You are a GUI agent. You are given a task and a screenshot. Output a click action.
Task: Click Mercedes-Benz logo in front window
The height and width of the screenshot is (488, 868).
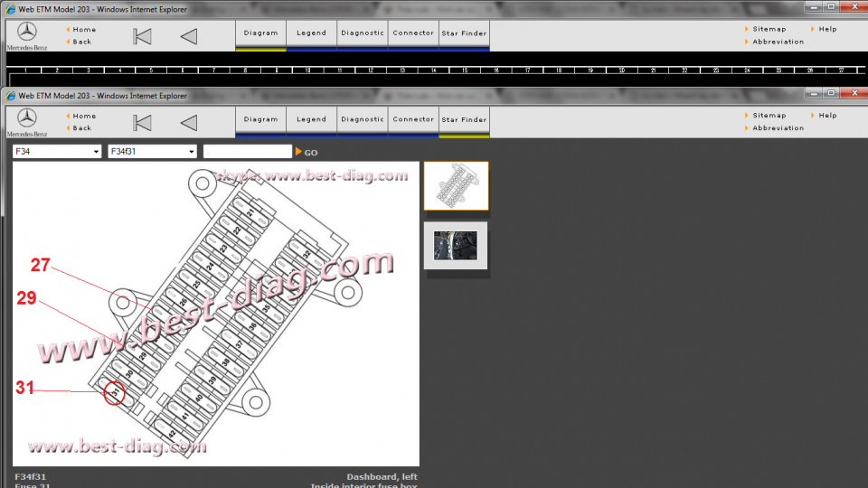coord(26,122)
